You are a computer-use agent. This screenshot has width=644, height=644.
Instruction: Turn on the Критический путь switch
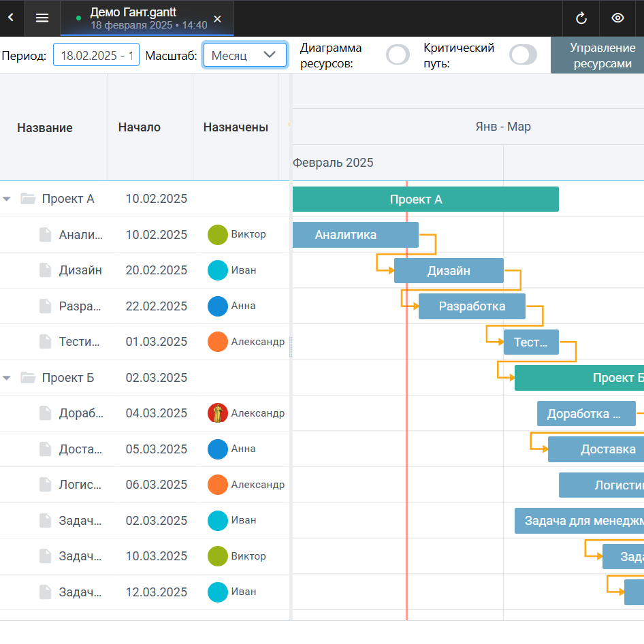coord(523,55)
